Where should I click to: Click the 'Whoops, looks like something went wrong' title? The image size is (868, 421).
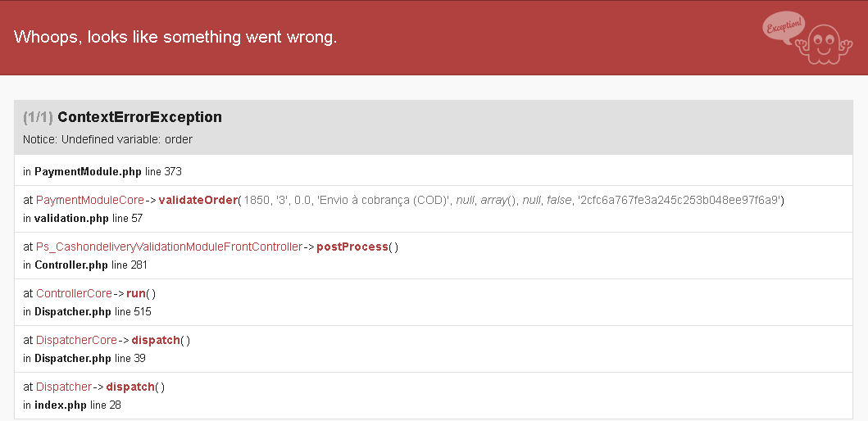click(x=175, y=37)
